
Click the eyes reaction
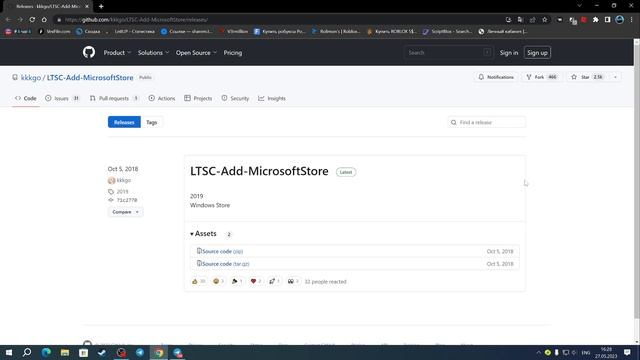tap(293, 281)
